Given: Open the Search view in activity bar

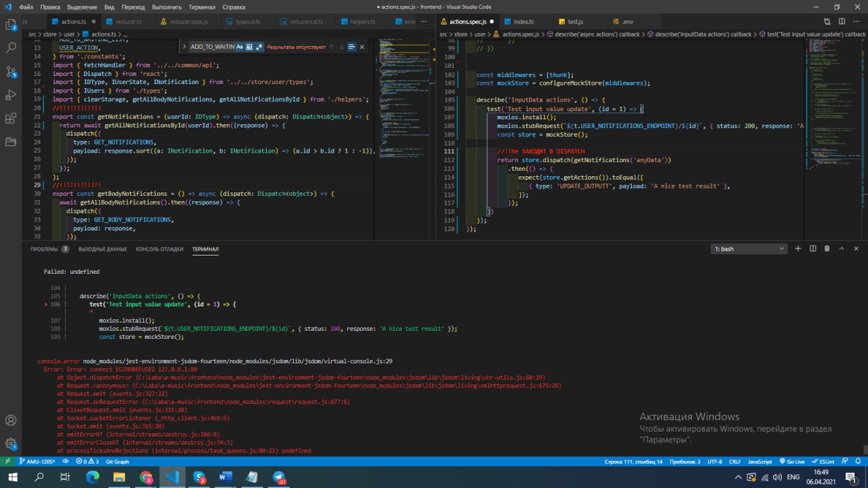Looking at the screenshot, I should (11, 48).
